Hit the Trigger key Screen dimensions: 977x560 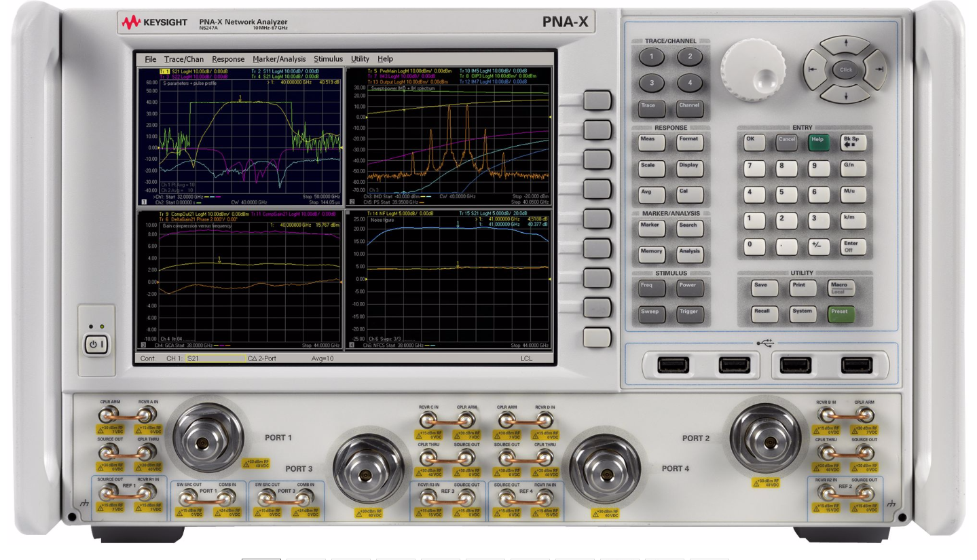(689, 314)
